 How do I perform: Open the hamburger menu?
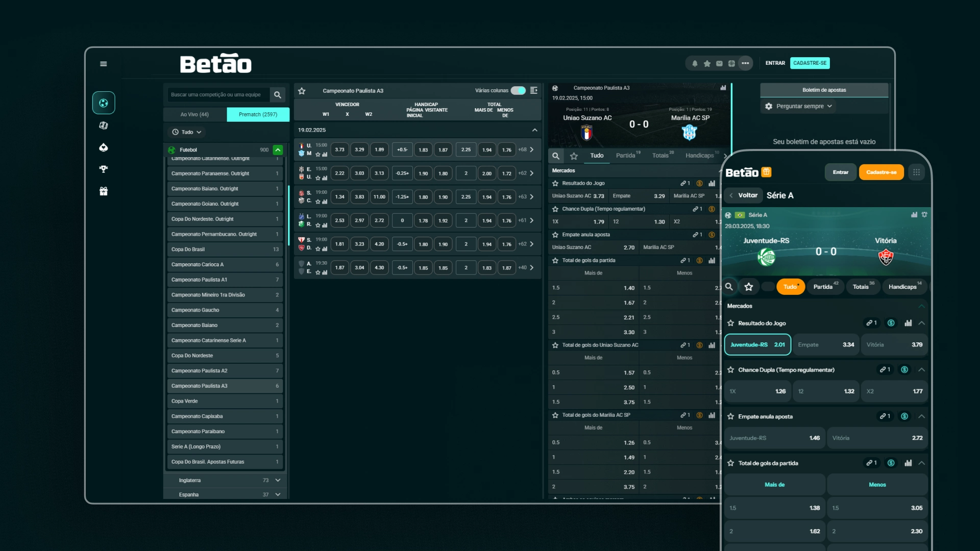(104, 64)
